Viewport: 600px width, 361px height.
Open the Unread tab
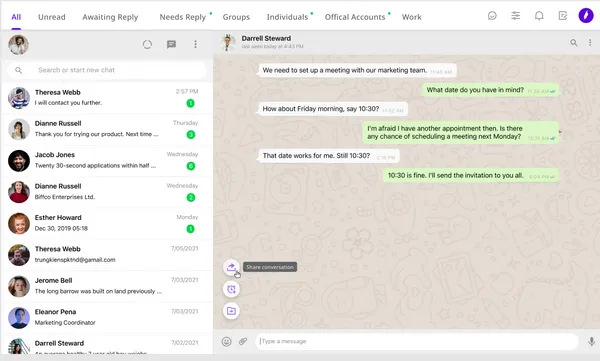(52, 17)
